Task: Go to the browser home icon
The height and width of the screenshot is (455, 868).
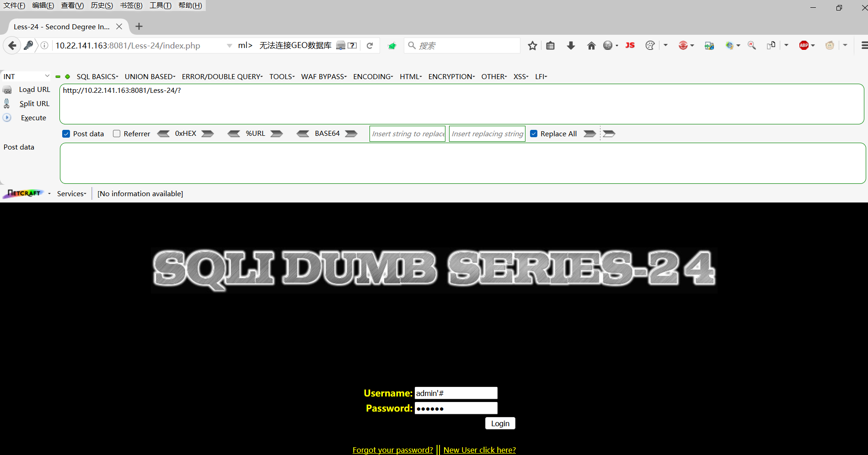Action: click(x=591, y=46)
